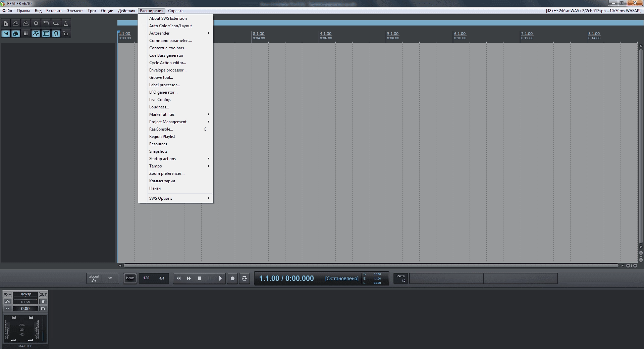Mute the master track
This screenshot has width=644, height=349.
[x=43, y=308]
